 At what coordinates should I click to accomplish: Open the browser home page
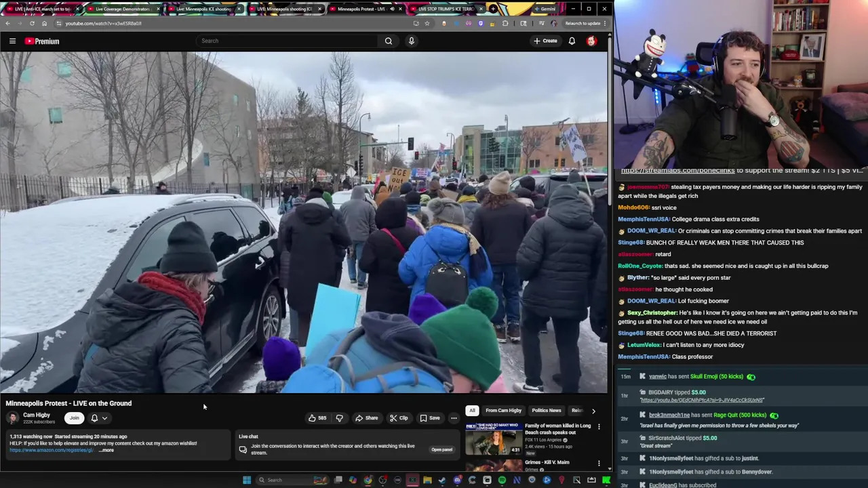point(43,23)
